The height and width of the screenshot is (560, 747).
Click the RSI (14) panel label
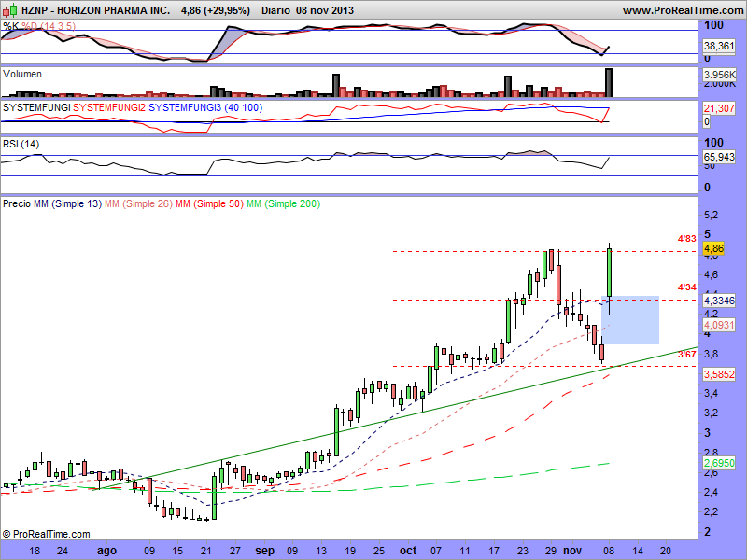pyautogui.click(x=21, y=144)
